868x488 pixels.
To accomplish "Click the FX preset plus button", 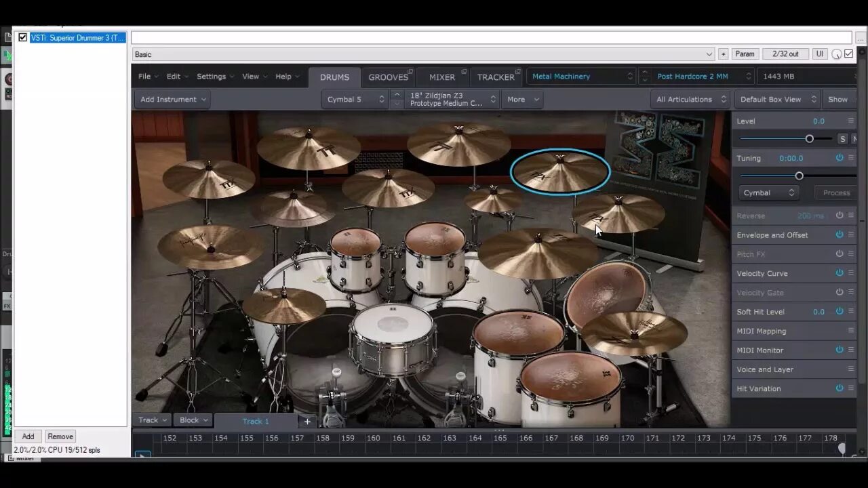I will 723,54.
